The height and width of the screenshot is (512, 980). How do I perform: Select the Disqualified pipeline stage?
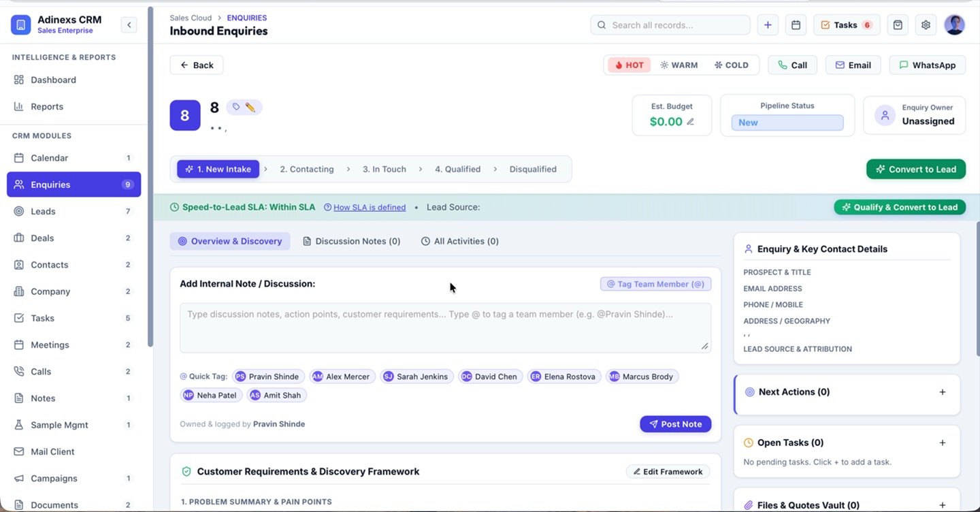pos(533,170)
